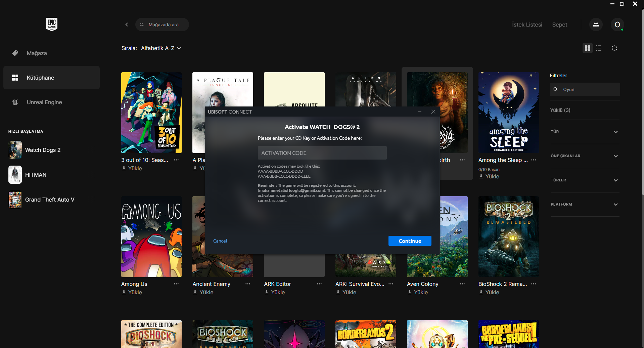Click the Unreal Engine icon
The height and width of the screenshot is (348, 644).
tap(15, 102)
